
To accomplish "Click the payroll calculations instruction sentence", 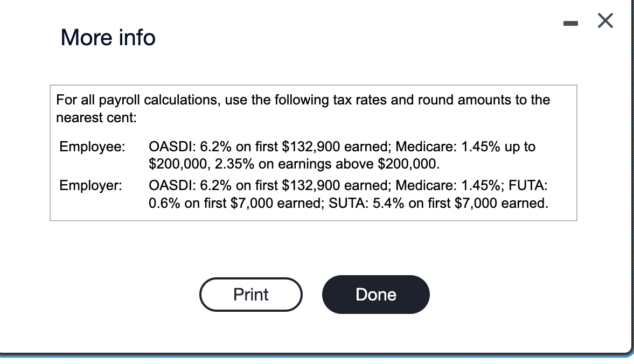I will (x=303, y=100).
